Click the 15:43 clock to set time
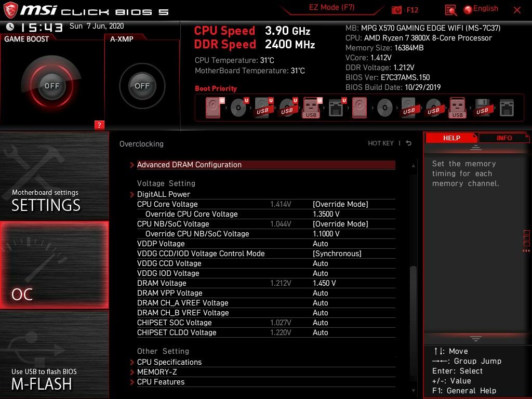This screenshot has height=399, width=532. (42, 27)
